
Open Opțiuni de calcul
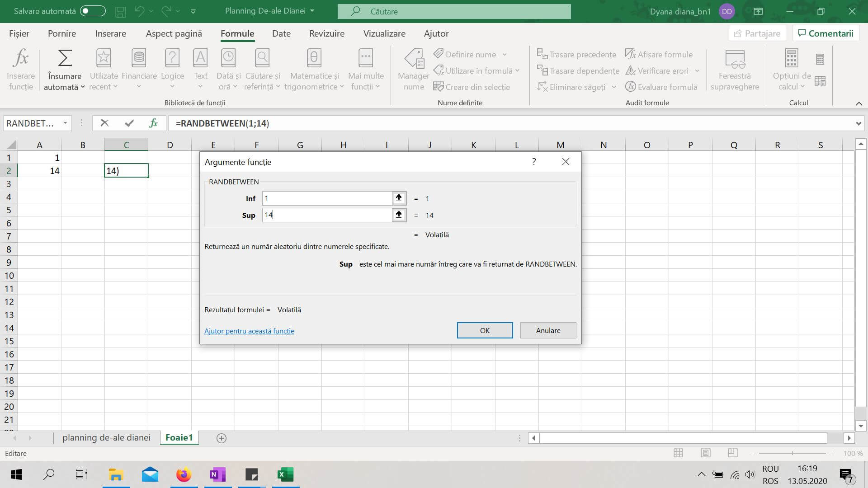click(792, 69)
